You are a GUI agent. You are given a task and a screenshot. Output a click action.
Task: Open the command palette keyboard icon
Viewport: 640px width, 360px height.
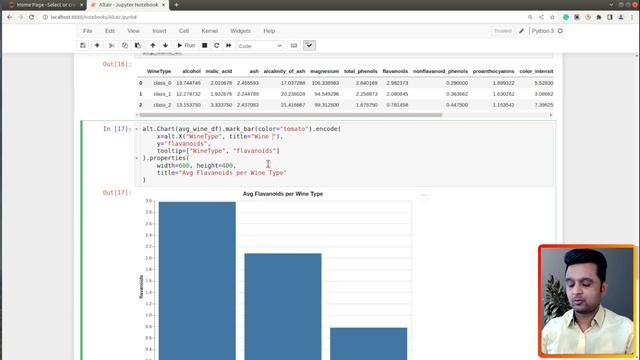tap(294, 46)
